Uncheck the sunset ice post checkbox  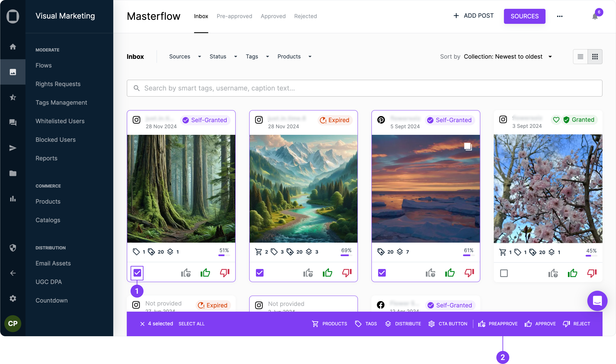click(382, 273)
